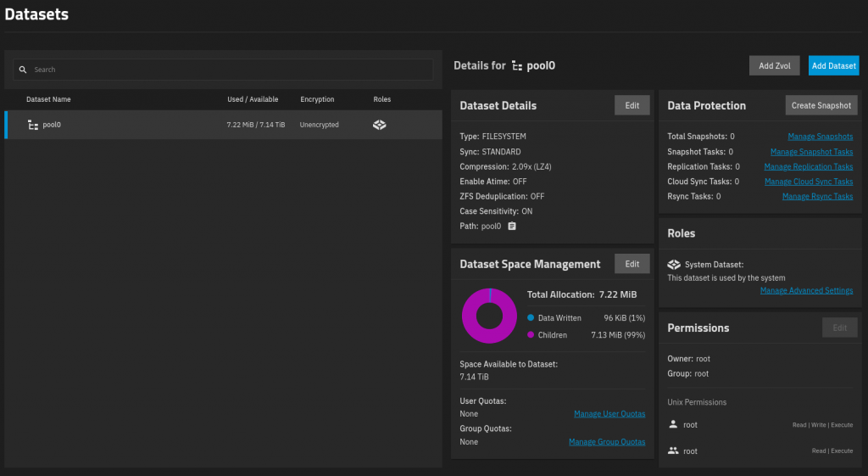
Task: Click the pool0 dataset tree icon in the list
Action: pyautogui.click(x=33, y=125)
